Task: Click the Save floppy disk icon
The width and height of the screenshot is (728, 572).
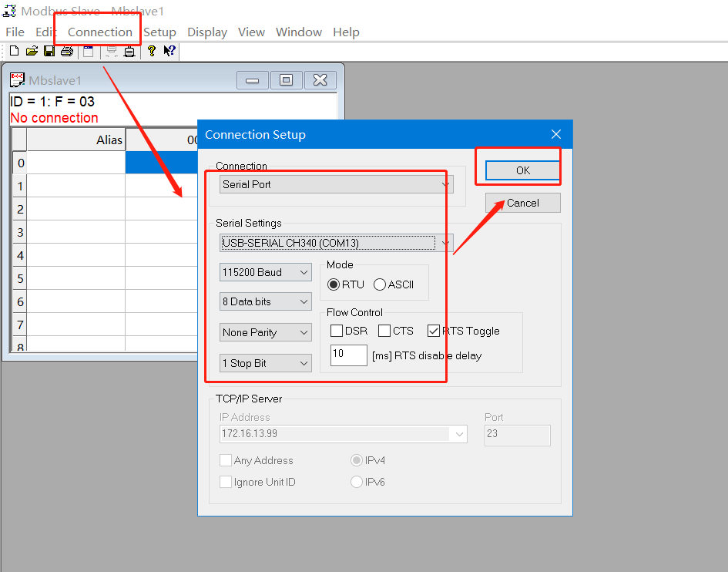Action: (x=49, y=52)
